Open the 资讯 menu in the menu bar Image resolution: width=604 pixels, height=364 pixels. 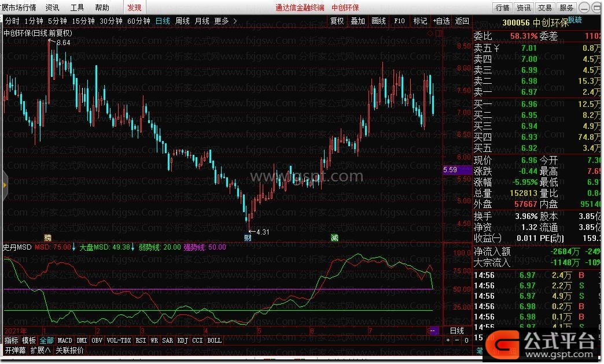pyautogui.click(x=52, y=8)
